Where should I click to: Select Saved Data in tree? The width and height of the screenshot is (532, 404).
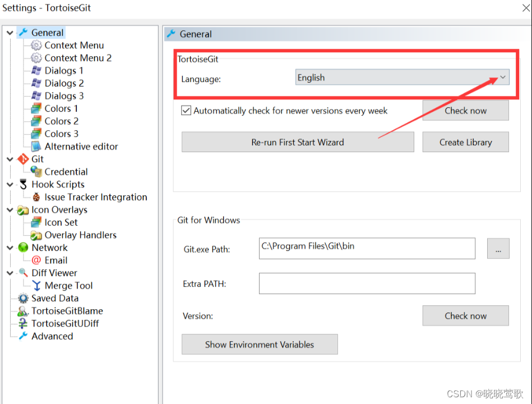tap(55, 298)
